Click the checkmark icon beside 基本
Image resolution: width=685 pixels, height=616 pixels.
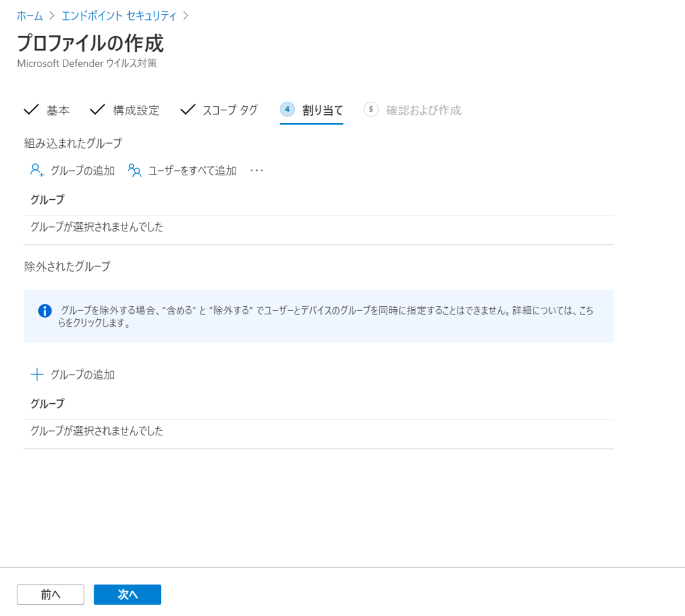31,110
